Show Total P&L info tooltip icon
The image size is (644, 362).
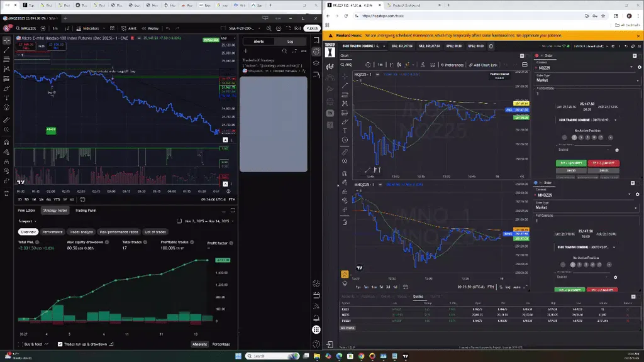[x=37, y=242]
